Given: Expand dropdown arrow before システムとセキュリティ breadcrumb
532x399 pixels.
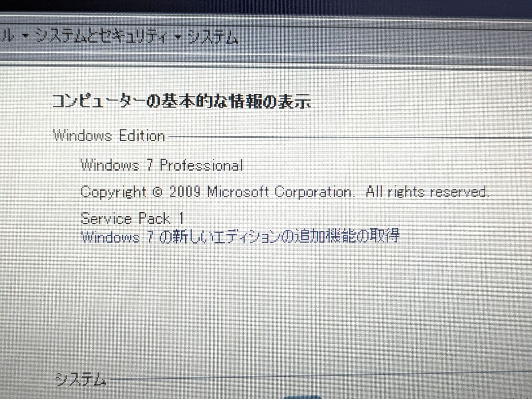Looking at the screenshot, I should tap(25, 36).
